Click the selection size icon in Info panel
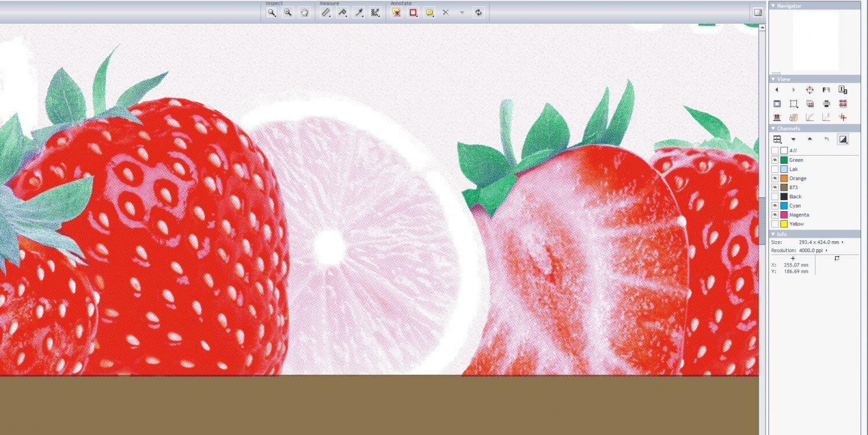 837,259
